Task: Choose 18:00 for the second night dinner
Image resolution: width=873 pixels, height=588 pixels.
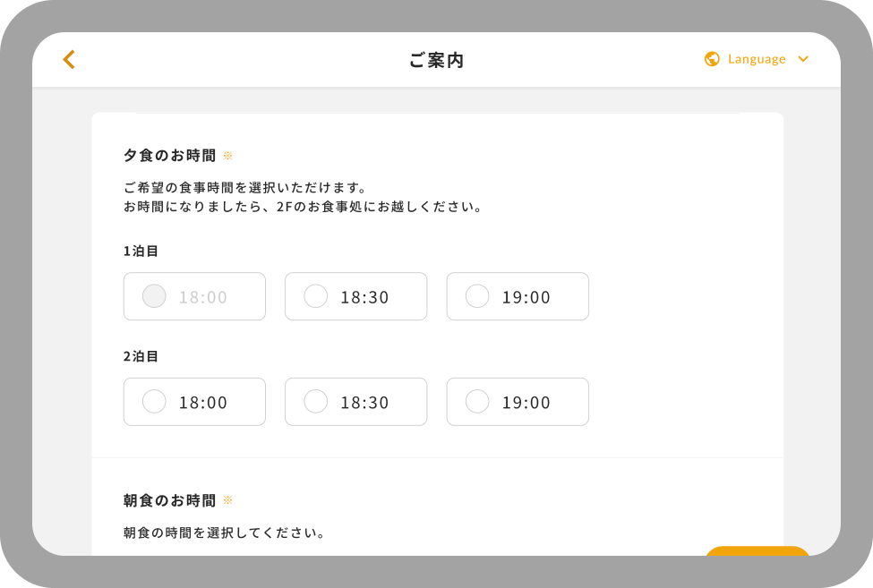Action: pos(153,402)
